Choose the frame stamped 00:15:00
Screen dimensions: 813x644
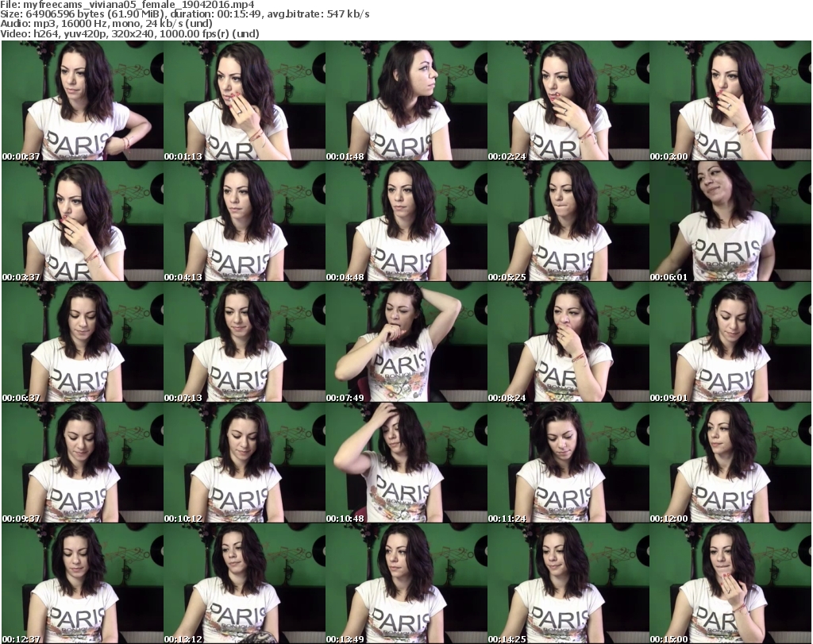pos(730,584)
